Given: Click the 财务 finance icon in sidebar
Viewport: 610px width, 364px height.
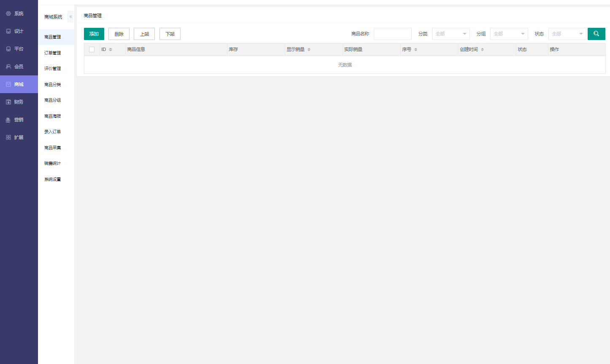Looking at the screenshot, I should (x=8, y=102).
